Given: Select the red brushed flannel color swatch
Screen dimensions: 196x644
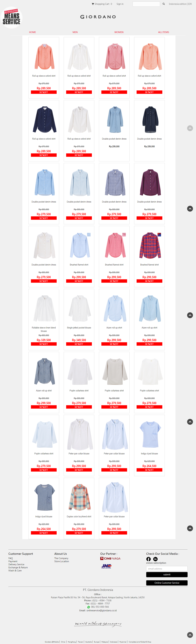Looking at the screenshot, I should click(x=159, y=234).
